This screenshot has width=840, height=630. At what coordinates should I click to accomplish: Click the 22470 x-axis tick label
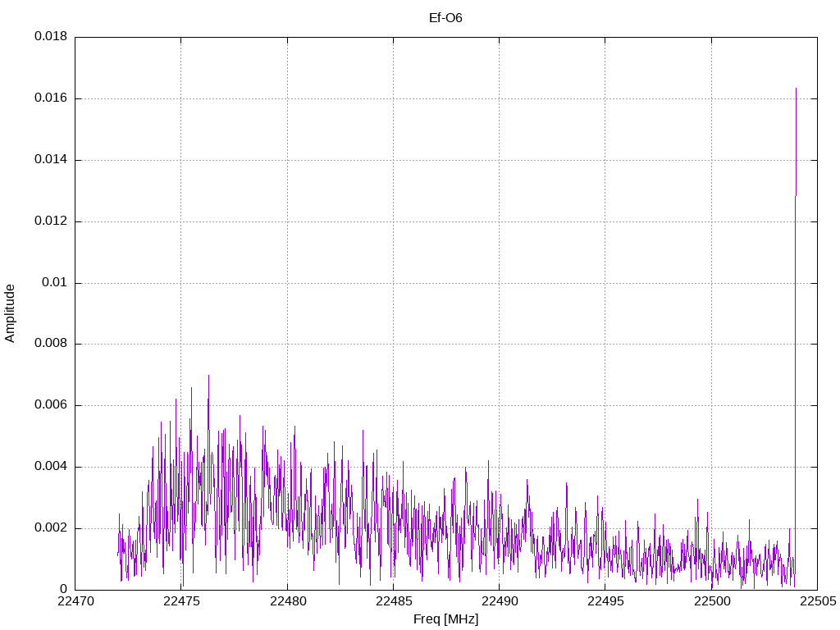click(x=75, y=601)
